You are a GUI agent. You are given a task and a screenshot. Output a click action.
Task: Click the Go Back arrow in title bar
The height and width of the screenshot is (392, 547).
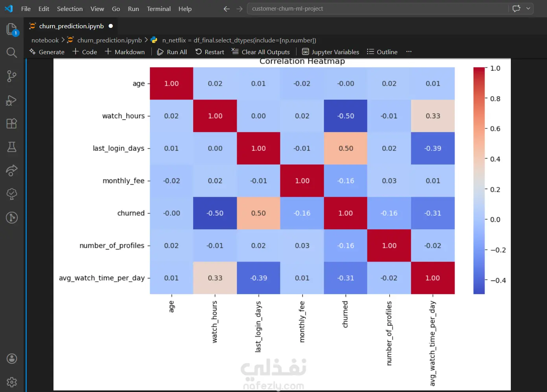click(x=227, y=9)
